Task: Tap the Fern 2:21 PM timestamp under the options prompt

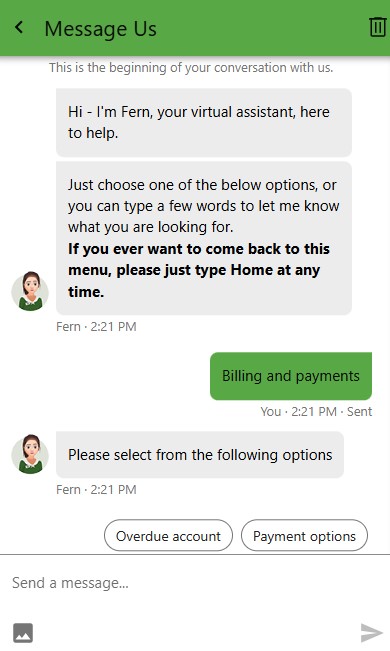Action: pos(96,489)
